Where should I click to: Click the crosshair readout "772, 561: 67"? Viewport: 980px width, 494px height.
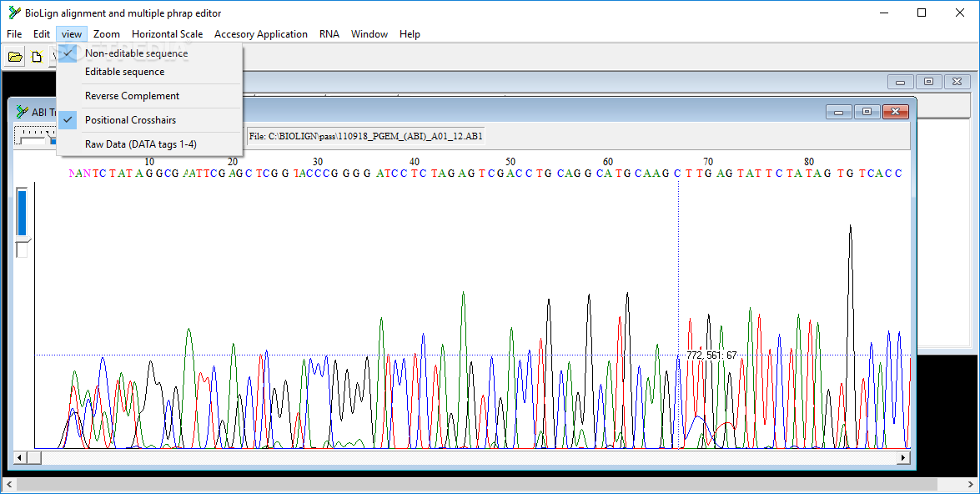click(712, 355)
